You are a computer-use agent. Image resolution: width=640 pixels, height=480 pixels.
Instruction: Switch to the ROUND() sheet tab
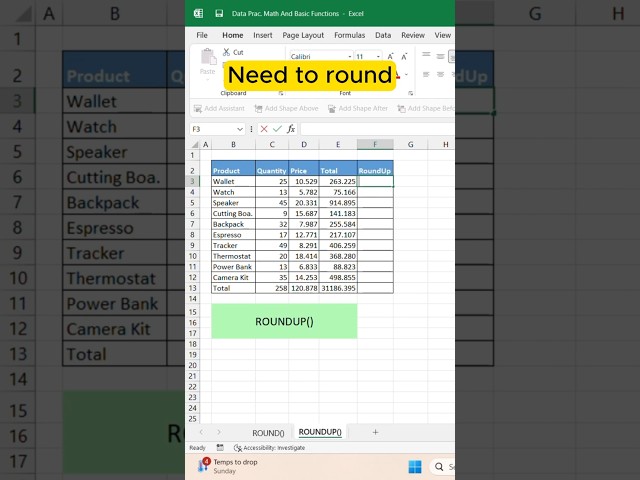pos(268,433)
